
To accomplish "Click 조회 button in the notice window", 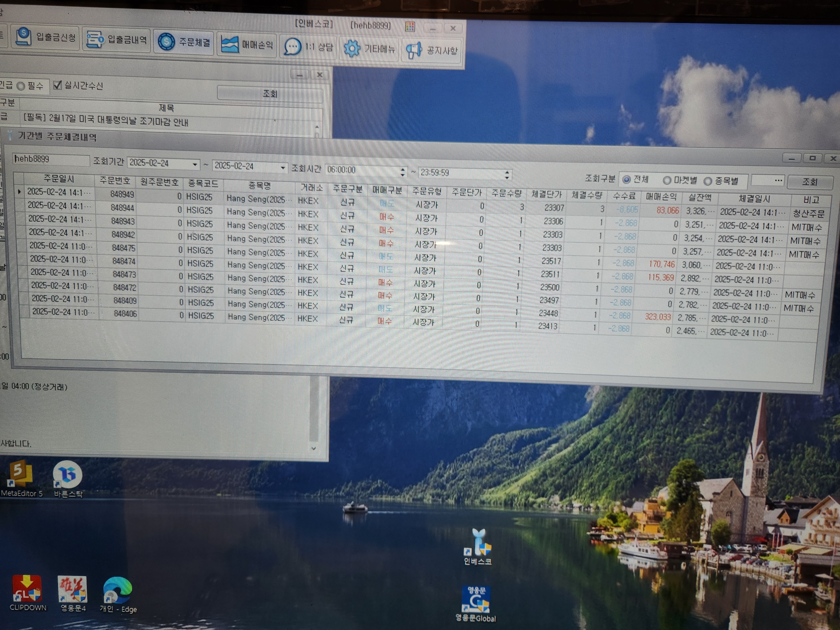I will (270, 93).
